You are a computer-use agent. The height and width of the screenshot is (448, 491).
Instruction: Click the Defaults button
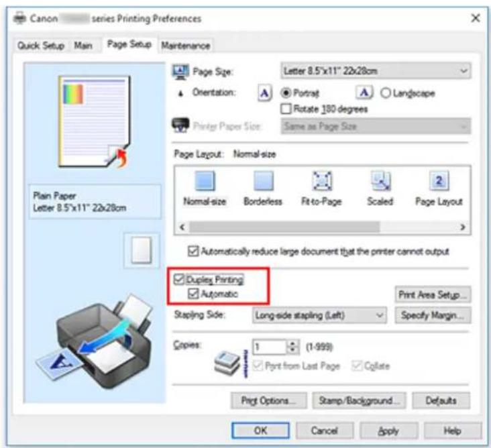coord(441,400)
